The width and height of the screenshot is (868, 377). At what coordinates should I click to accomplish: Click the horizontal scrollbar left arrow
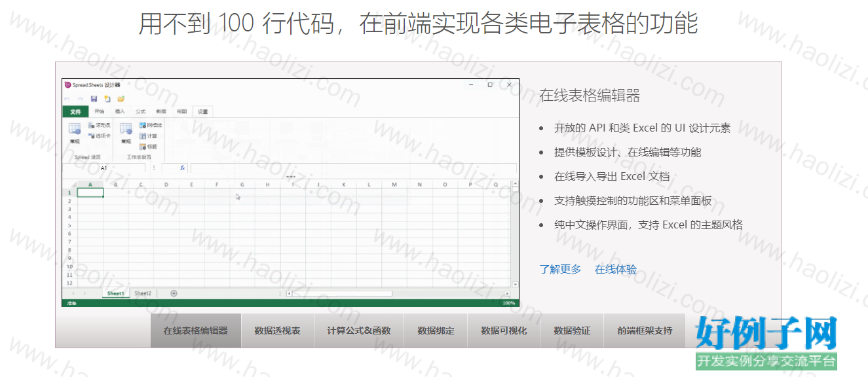tap(289, 293)
